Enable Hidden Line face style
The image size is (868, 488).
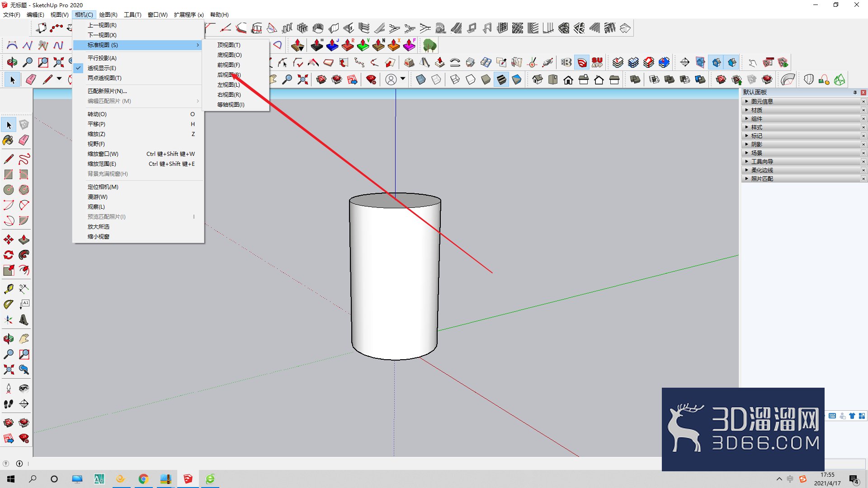471,80
